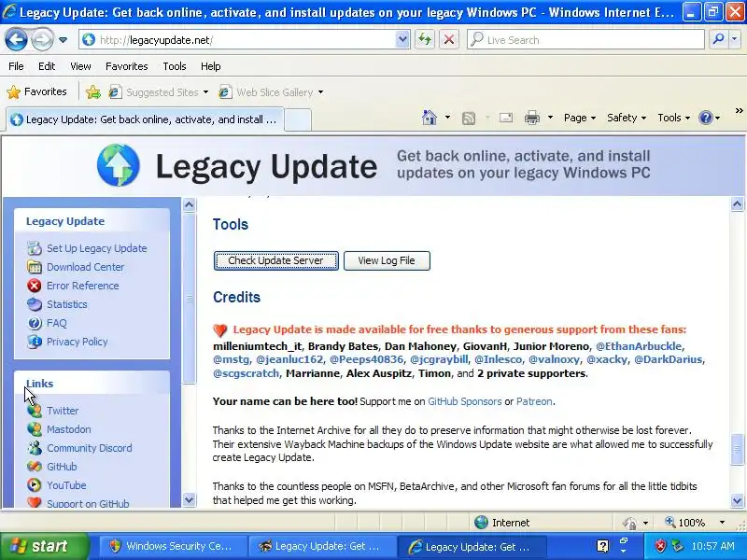
Task: Open the Favorites center star button
Action: [x=37, y=91]
